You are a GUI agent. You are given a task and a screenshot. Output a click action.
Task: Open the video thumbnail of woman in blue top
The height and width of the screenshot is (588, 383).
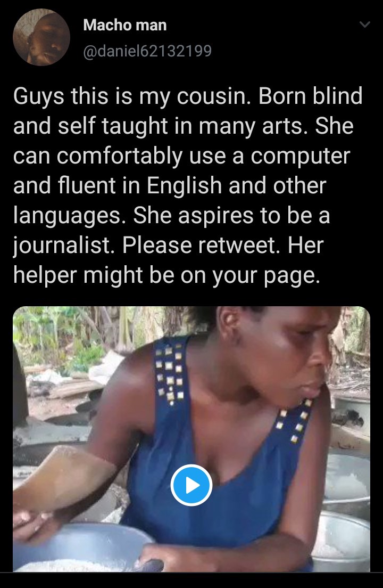tap(191, 439)
